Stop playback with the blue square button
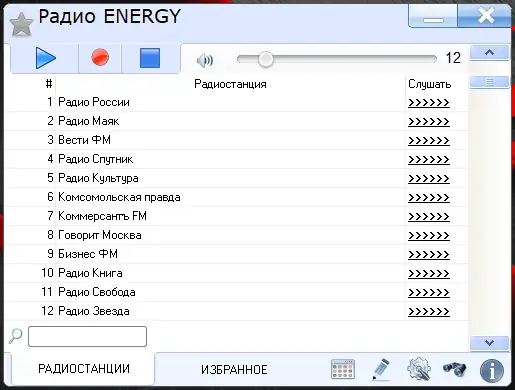Image resolution: width=515 pixels, height=390 pixels. (150, 58)
